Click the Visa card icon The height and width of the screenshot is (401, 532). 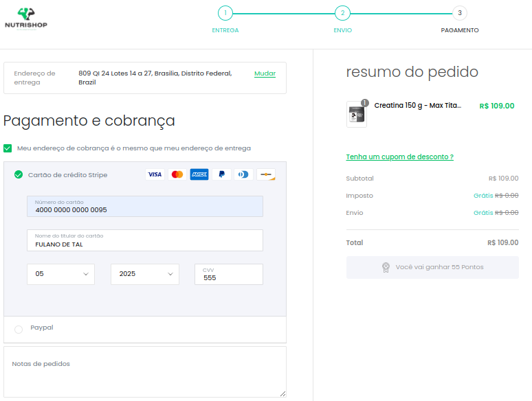click(155, 174)
